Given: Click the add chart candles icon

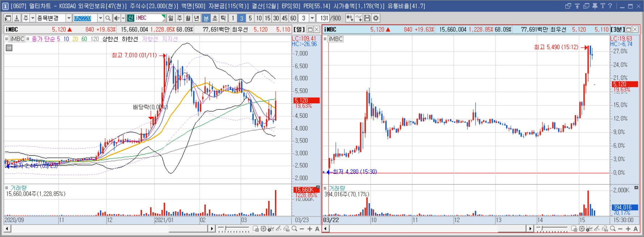Looking at the screenshot, I should [349, 18].
